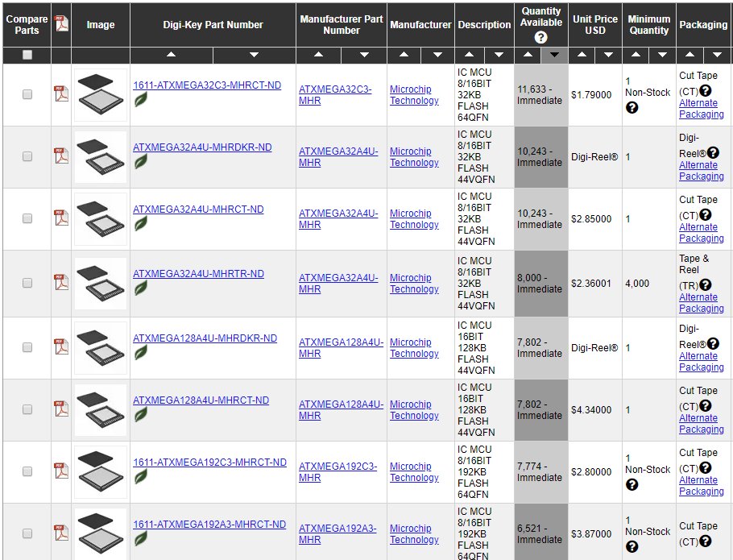Open datasheet PDF for ATXMEGA32A4U-MHRCT-ND row
Image resolution: width=733 pixels, height=560 pixels.
[x=61, y=218]
